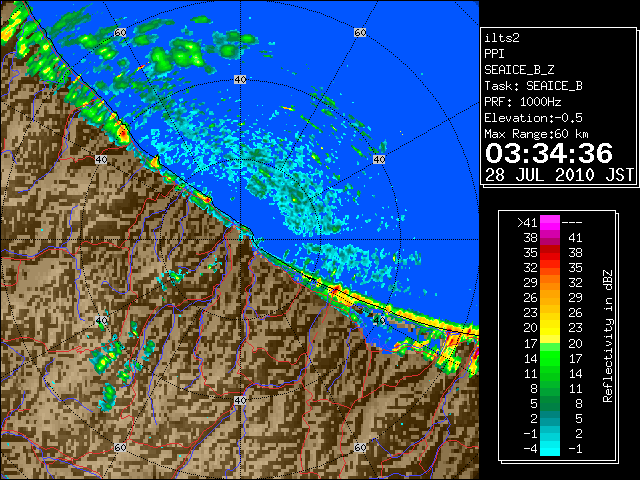The width and height of the screenshot is (640, 480).
Task: Click the ">41" legend label
Action: (527, 223)
